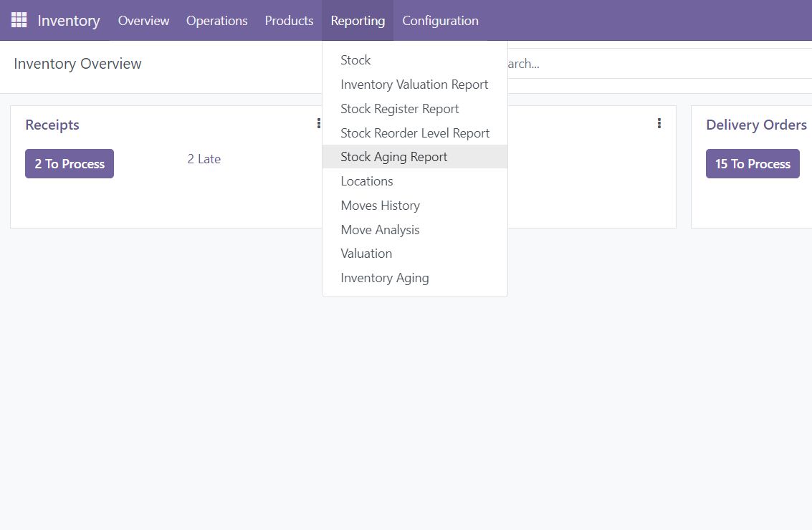Select Inventory Aging menu item
Viewport: 812px width, 530px height.
coord(384,278)
